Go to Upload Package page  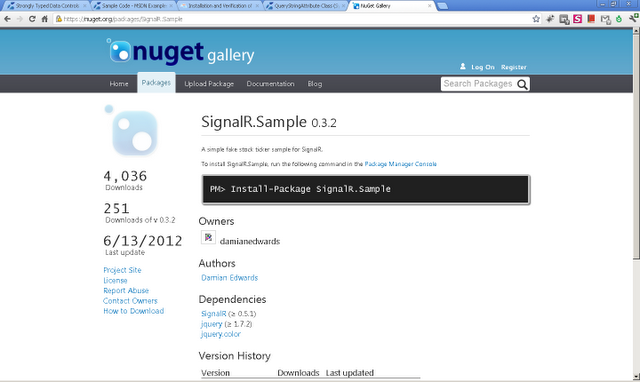click(209, 84)
